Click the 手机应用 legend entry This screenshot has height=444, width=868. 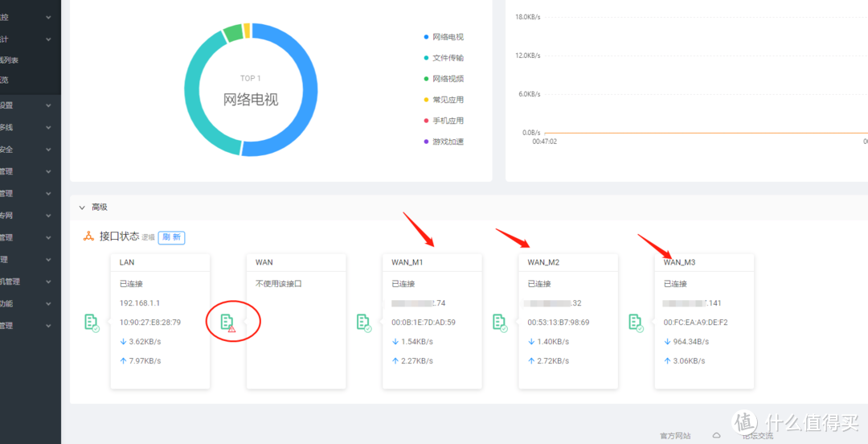pos(444,121)
